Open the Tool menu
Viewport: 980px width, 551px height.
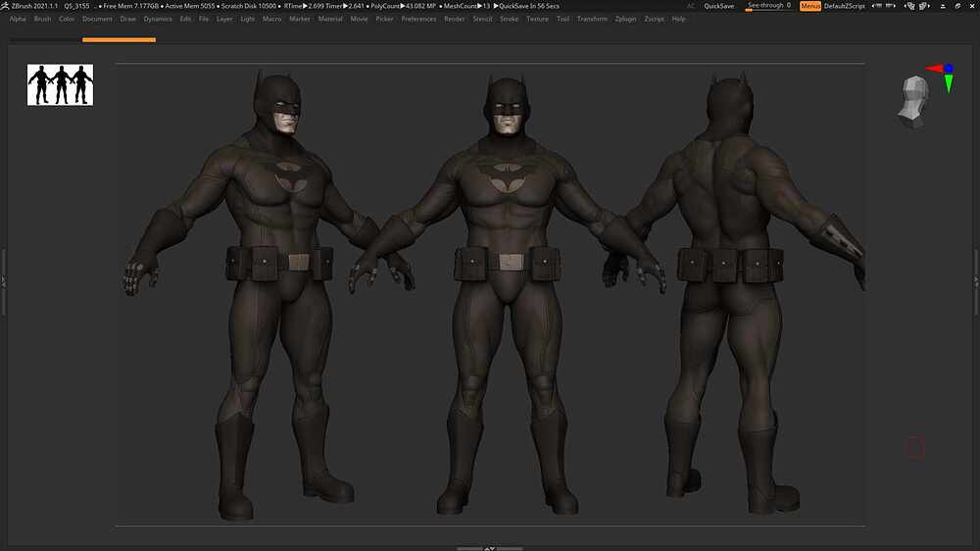563,19
